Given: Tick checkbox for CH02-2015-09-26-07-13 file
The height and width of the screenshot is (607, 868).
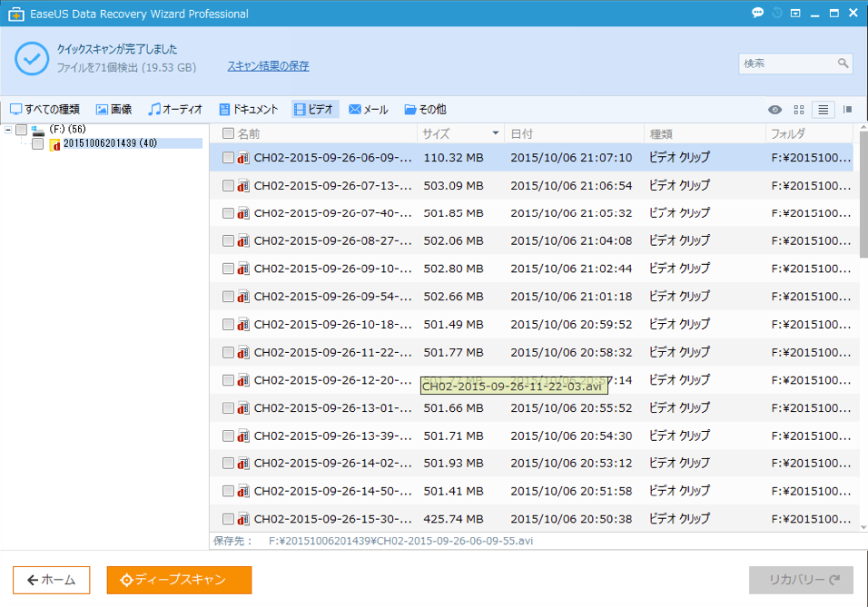Looking at the screenshot, I should point(228,185).
